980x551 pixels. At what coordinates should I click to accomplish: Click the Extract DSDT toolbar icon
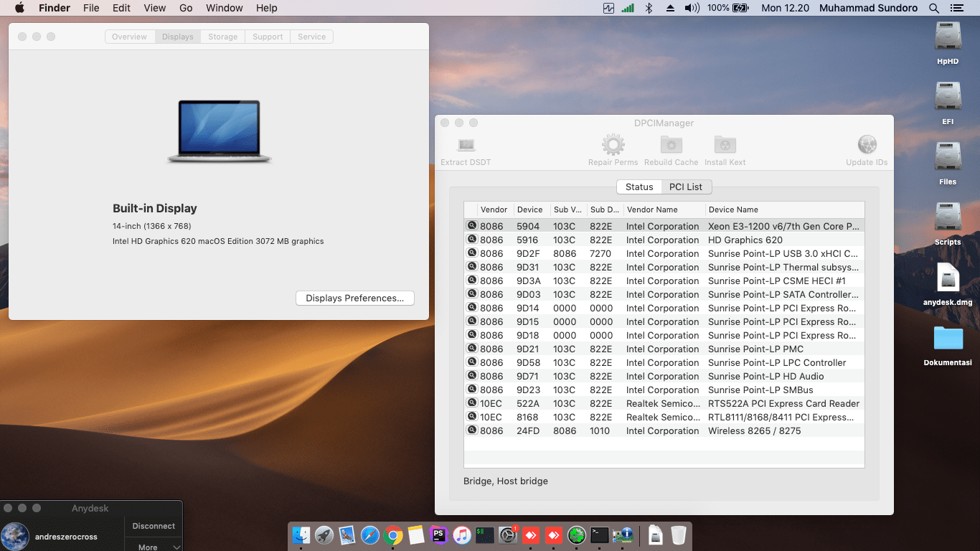(466, 146)
